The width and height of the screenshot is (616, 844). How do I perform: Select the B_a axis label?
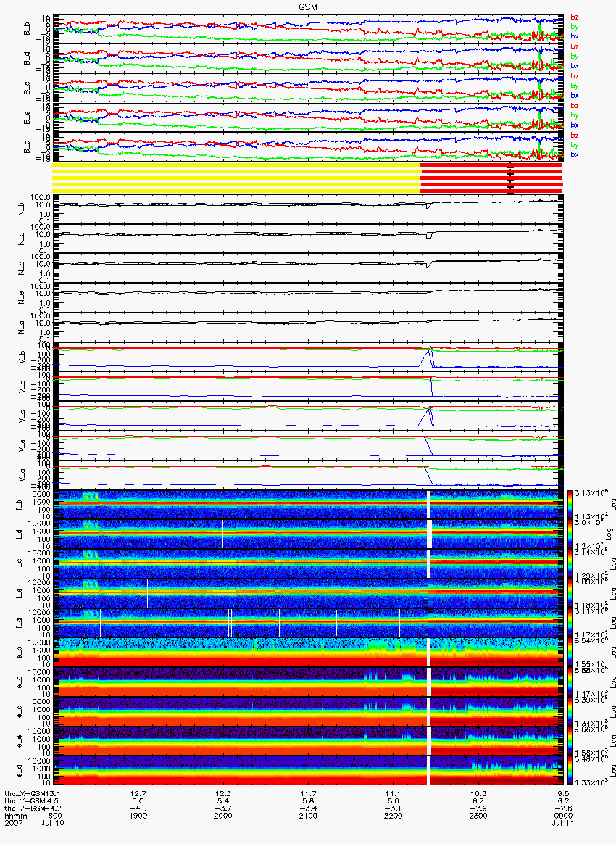pyautogui.click(x=27, y=148)
